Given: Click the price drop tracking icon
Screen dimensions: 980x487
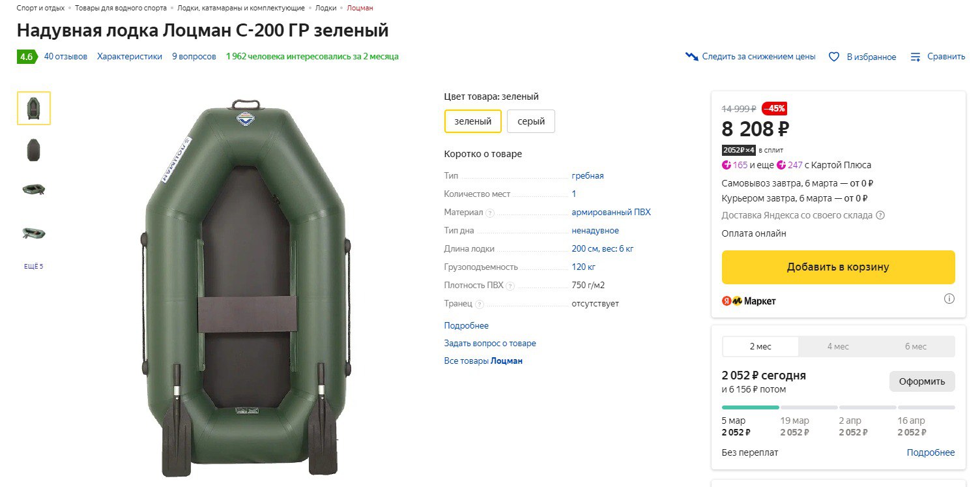Looking at the screenshot, I should (691, 57).
